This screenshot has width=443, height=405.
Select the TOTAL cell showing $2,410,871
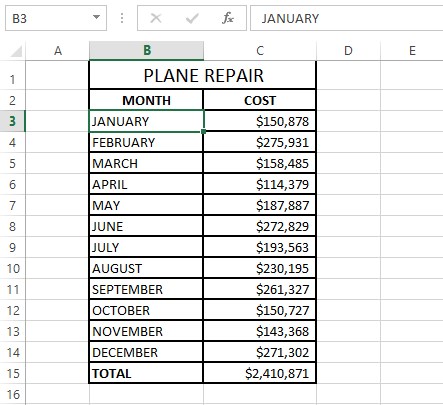pos(259,373)
